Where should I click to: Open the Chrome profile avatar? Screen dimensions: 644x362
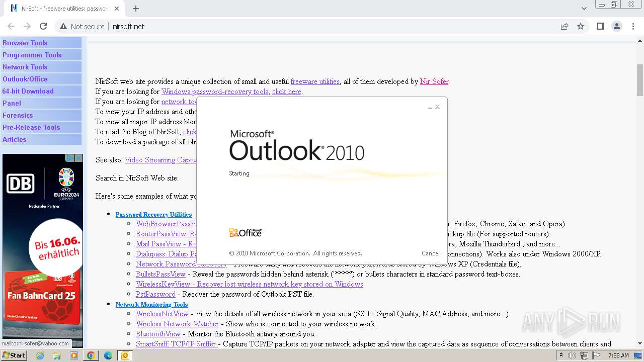tap(616, 26)
